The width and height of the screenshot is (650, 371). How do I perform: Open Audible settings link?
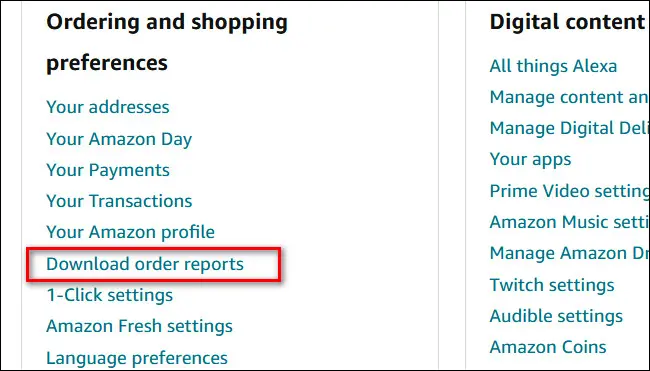point(556,316)
